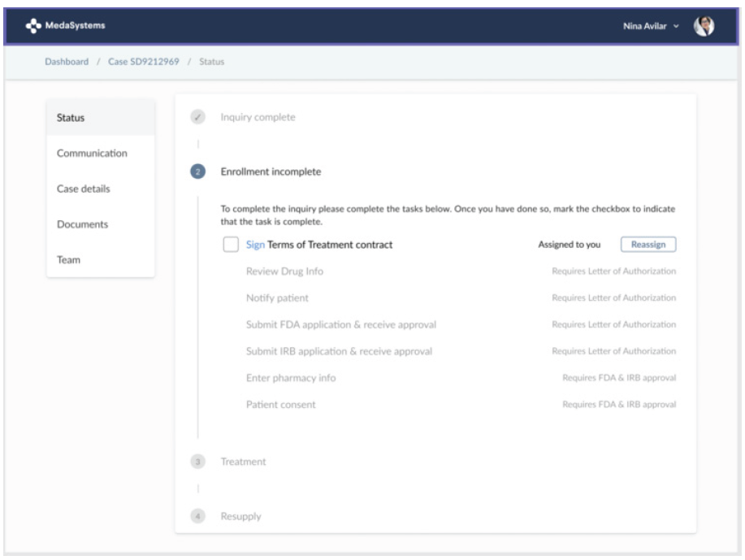The image size is (745, 560).
Task: Check the Terms of Treatment contract checkbox
Action: tap(231, 245)
